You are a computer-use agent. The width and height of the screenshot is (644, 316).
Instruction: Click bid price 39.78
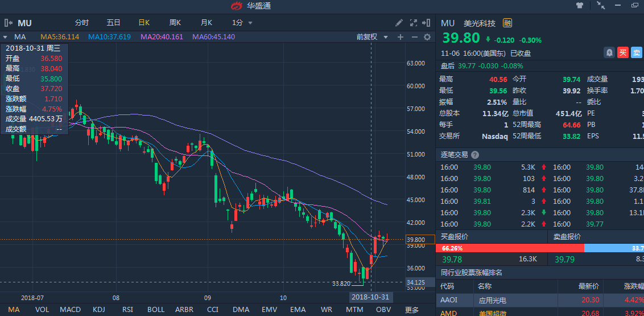point(452,259)
